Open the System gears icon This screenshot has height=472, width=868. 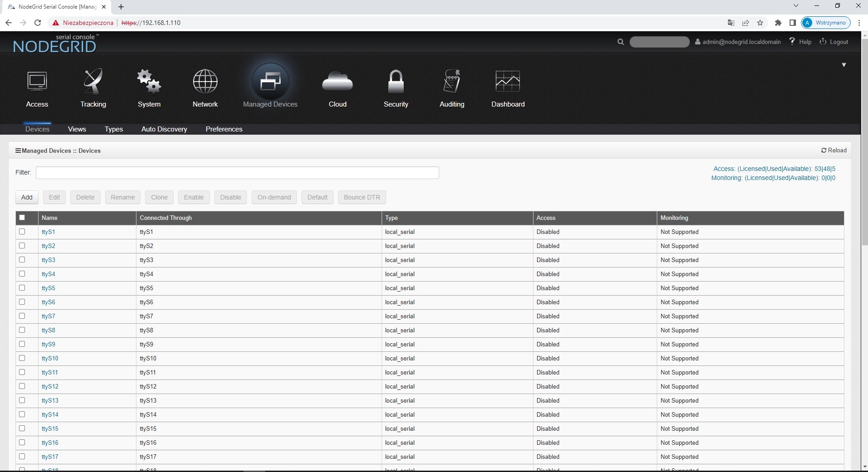(x=149, y=82)
